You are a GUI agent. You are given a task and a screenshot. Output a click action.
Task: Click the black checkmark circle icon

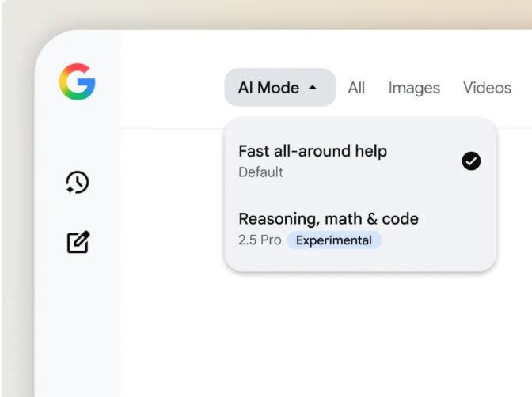click(x=471, y=161)
